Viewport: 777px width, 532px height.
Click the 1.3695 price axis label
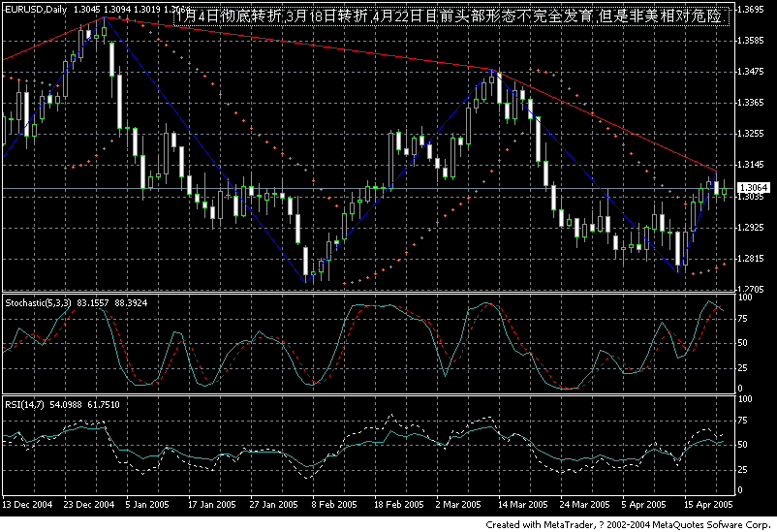click(751, 10)
